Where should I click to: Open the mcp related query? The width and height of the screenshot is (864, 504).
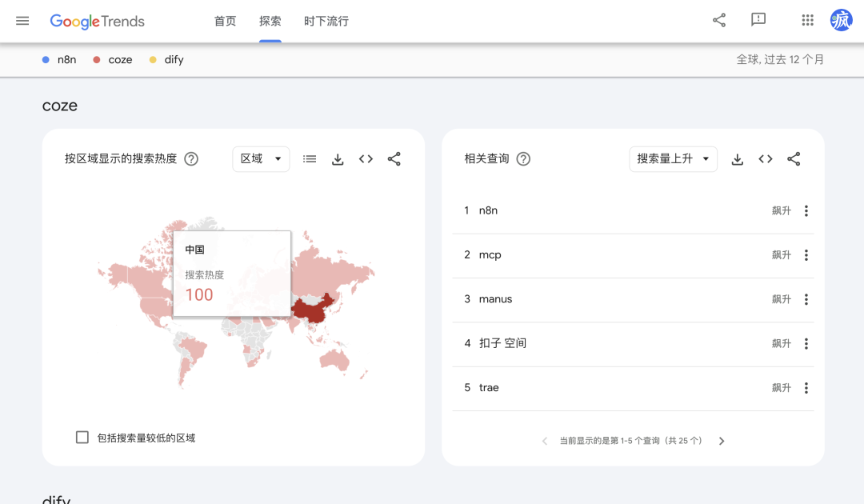[490, 255]
